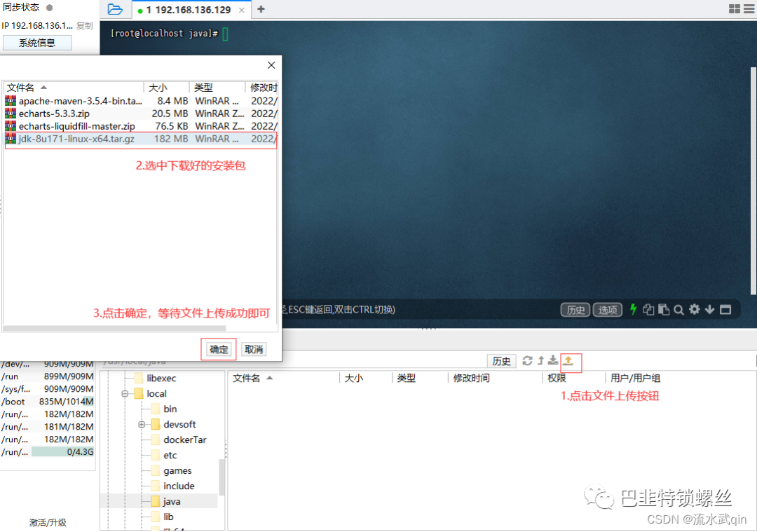Viewport: 757px width, 532px height.
Task: Click 复制 to copy the IP
Action: tap(85, 26)
